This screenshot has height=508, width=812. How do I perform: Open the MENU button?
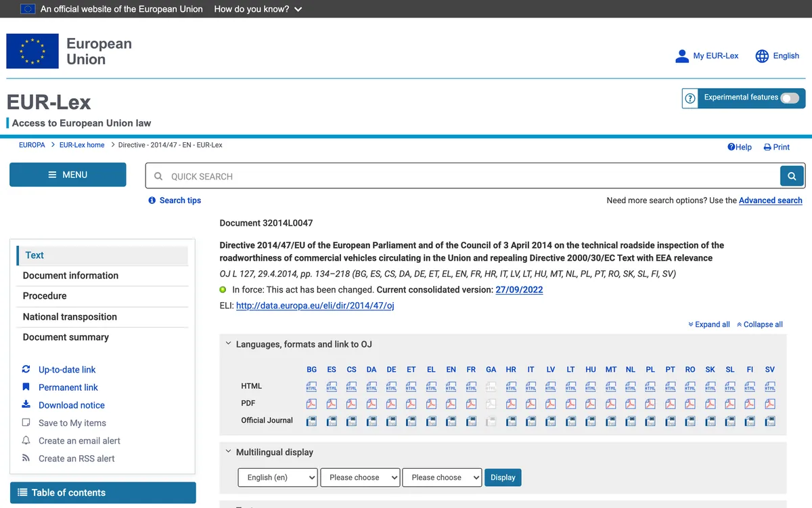(x=68, y=175)
